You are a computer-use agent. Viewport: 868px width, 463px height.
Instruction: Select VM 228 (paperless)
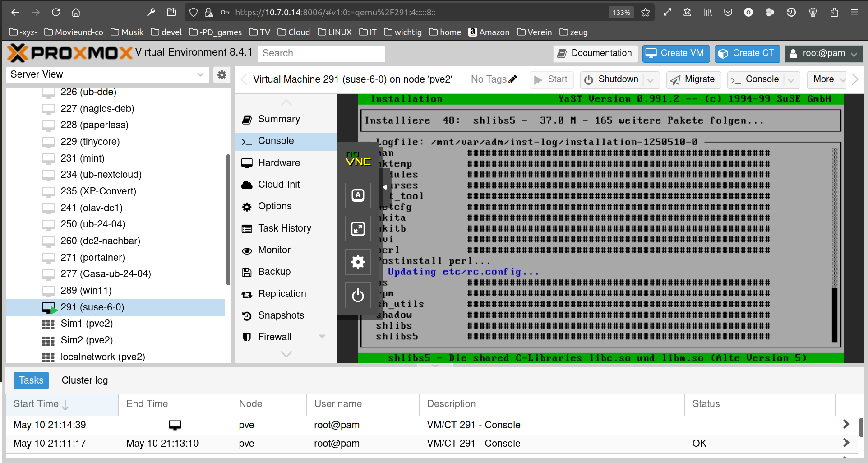(x=115, y=125)
